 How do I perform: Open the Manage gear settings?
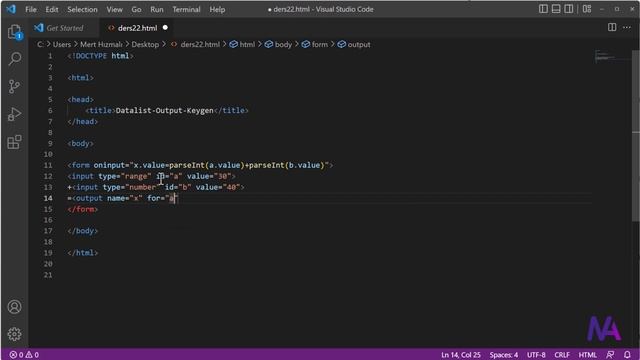tap(14, 334)
